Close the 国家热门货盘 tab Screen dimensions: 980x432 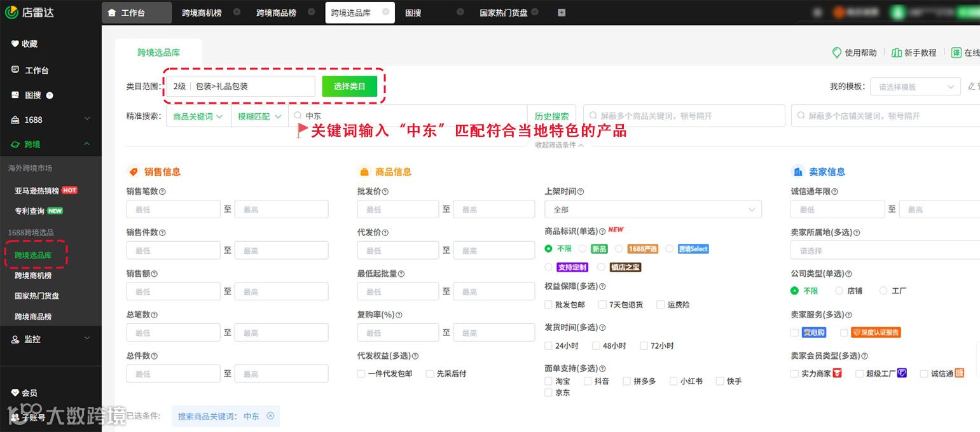534,12
